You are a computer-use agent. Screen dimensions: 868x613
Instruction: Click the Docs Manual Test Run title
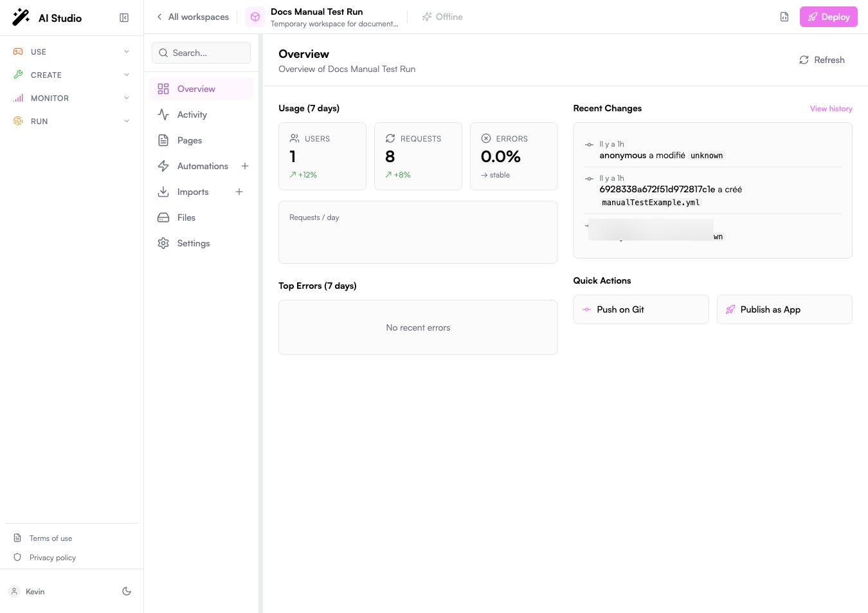pos(316,12)
